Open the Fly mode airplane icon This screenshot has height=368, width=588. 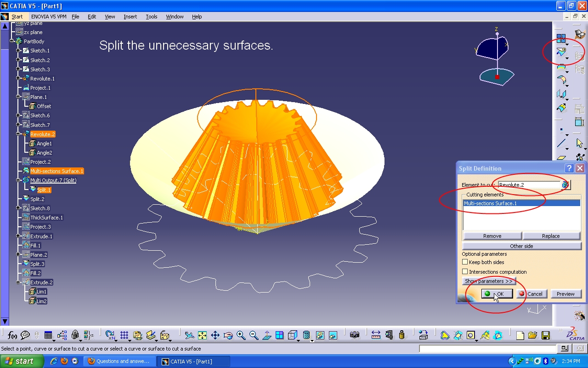pyautogui.click(x=189, y=335)
